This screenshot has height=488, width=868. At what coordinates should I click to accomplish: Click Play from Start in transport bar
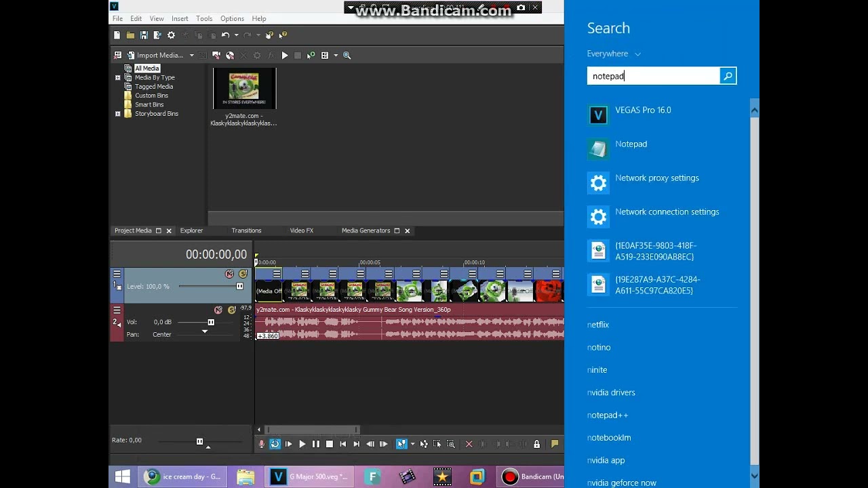(289, 444)
